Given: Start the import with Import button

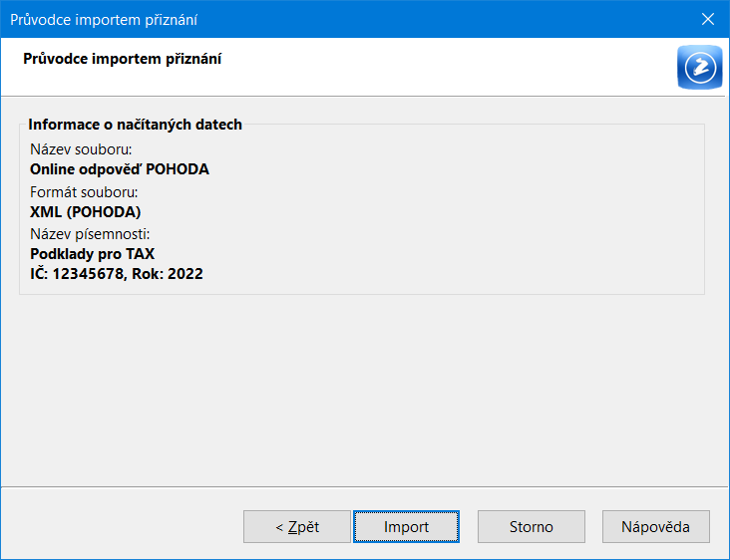Looking at the screenshot, I should point(406,526).
